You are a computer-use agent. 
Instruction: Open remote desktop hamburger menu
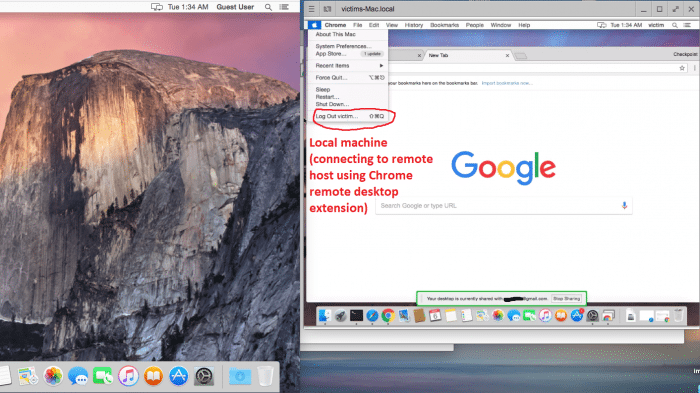click(x=312, y=9)
